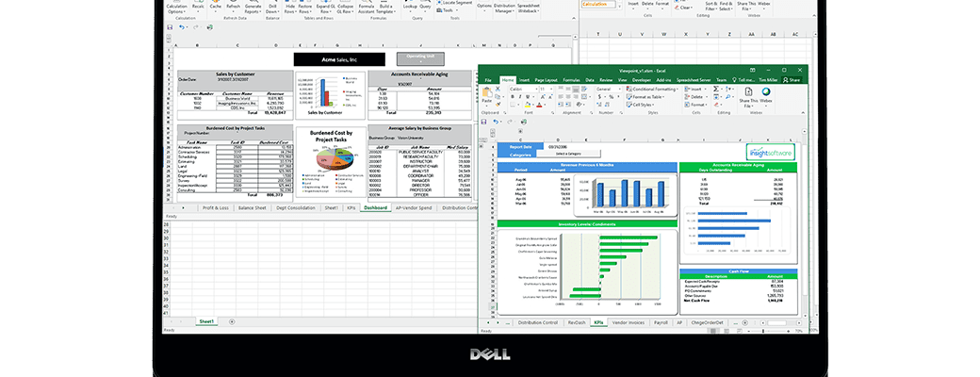
Task: Click Recalc in the back window ribbon
Action: pos(198,6)
